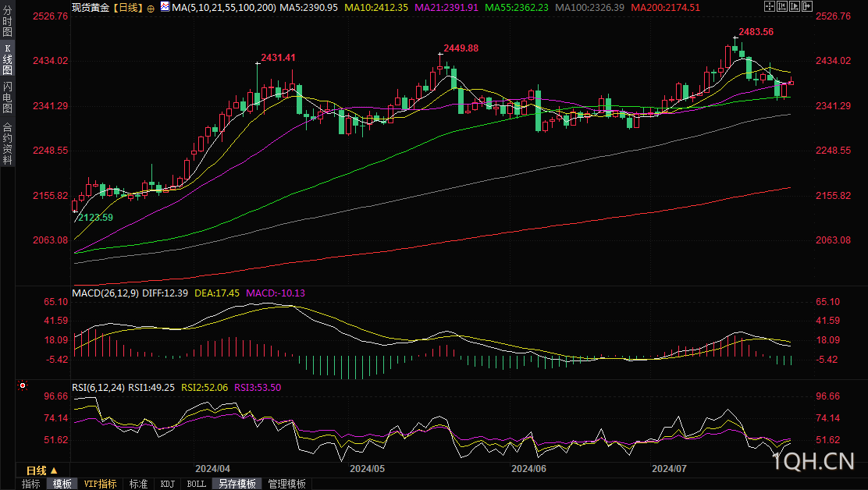This screenshot has height=490, width=868.
Task: Click the left axis 2155.82 price label
Action: pos(51,196)
